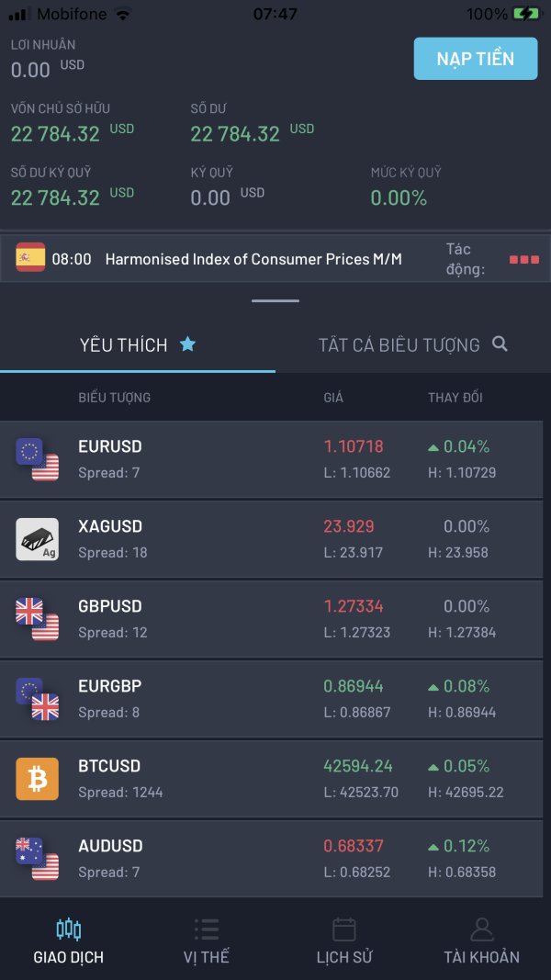Switch to TẤT CẢ BIỂU TƯỢNG tab
The height and width of the screenshot is (980, 551).
413,344
